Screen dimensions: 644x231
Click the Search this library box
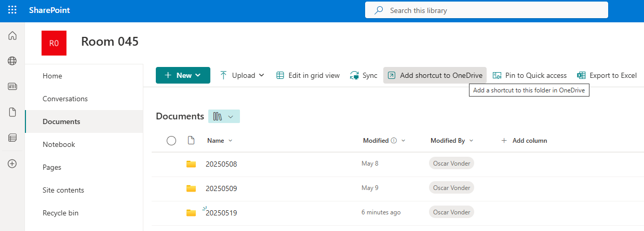tap(487, 10)
